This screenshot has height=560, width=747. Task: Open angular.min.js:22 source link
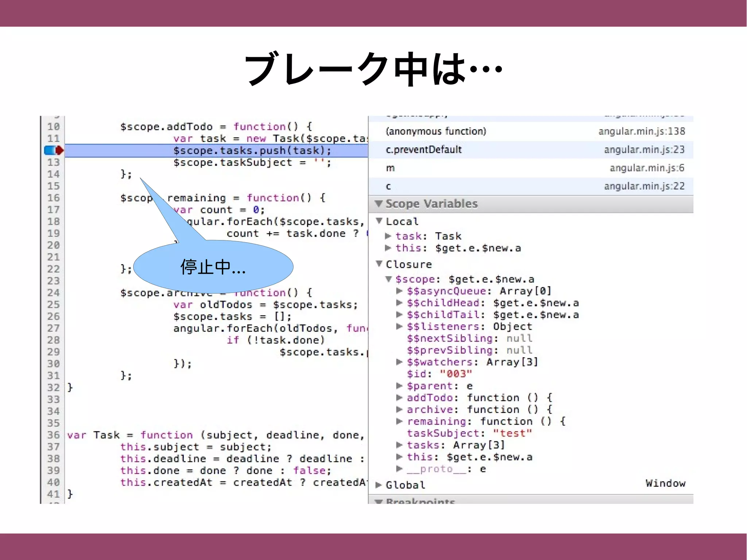644,186
